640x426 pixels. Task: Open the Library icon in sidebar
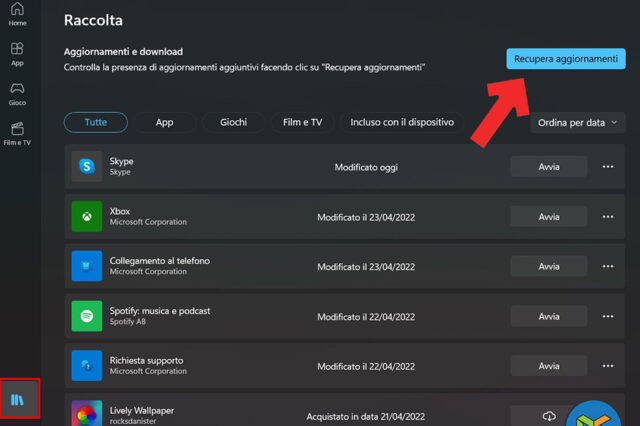point(20,399)
